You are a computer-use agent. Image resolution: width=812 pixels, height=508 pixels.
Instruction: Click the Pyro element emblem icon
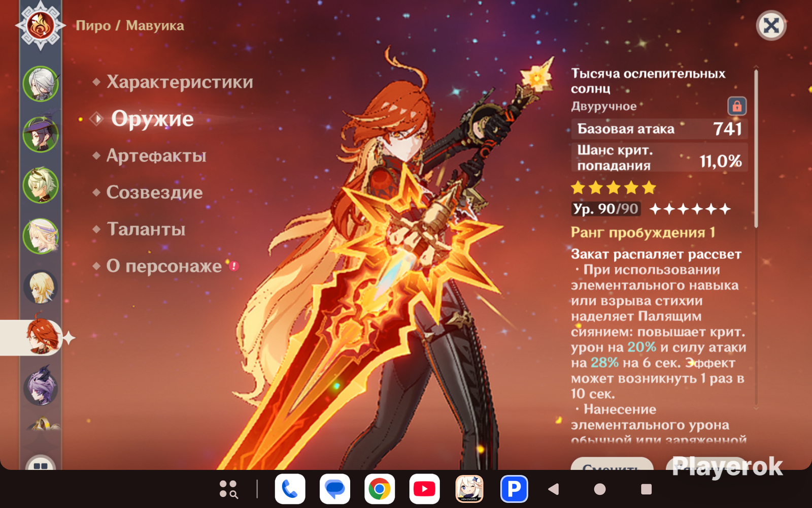(40, 25)
